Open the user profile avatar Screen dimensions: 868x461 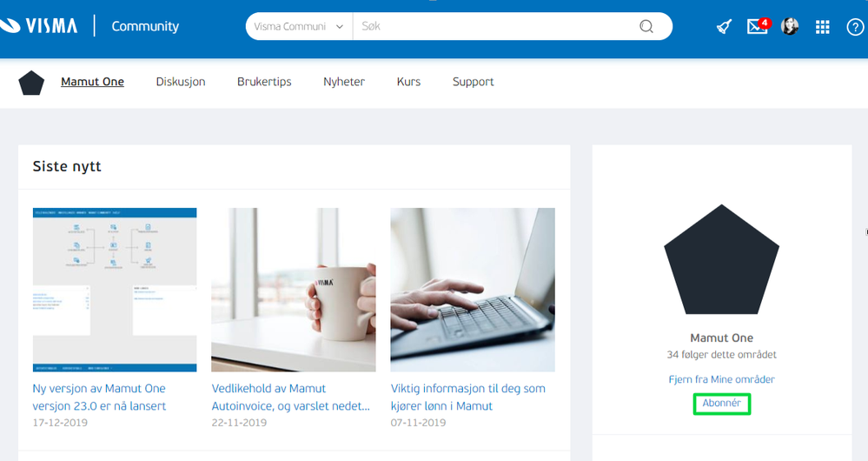pyautogui.click(x=790, y=26)
